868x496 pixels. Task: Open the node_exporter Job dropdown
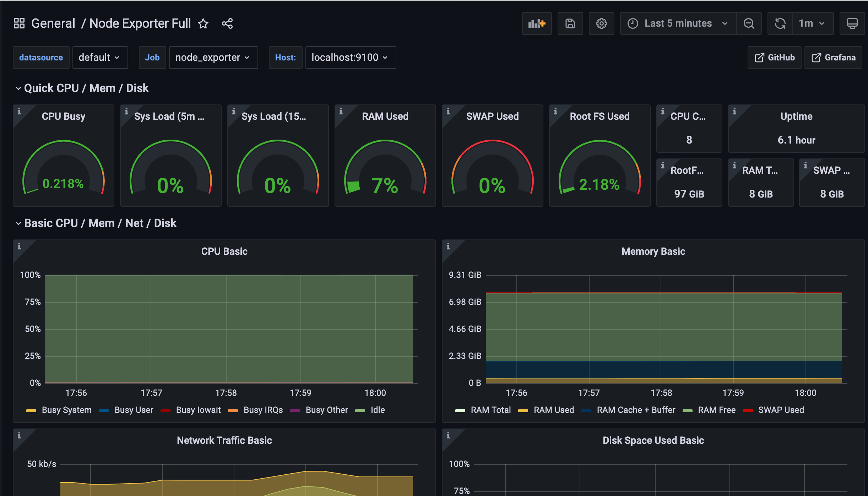coord(213,58)
